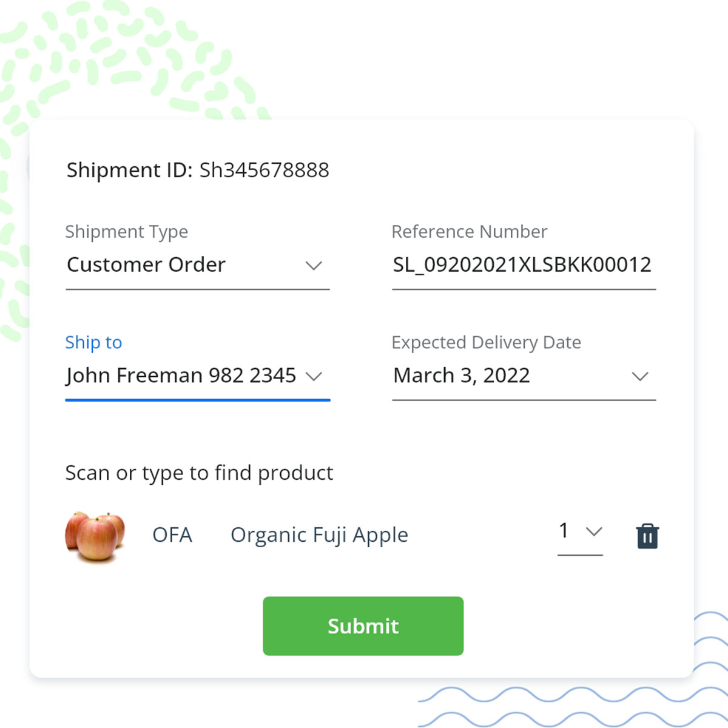Open the Shipment Type dropdown
728x728 pixels.
point(314,265)
